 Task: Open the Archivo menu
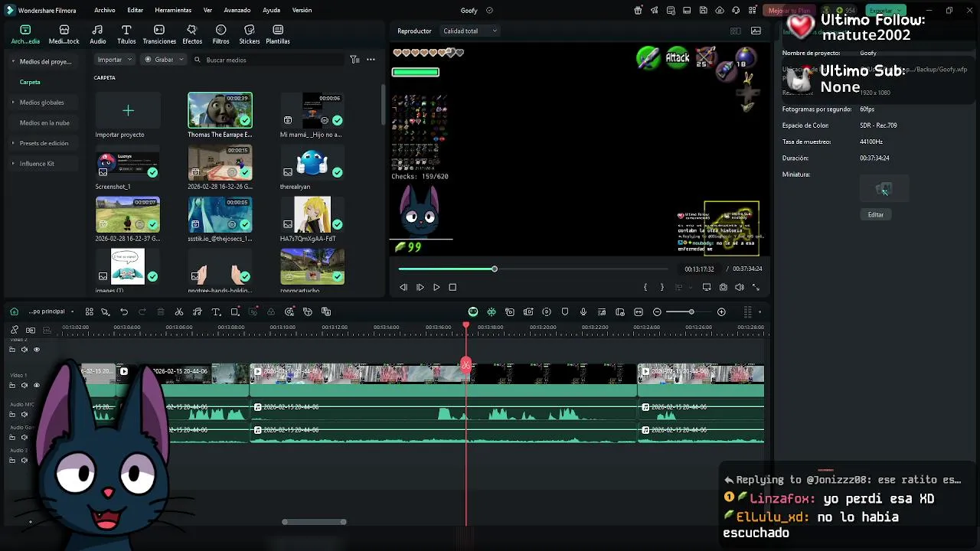[105, 11]
